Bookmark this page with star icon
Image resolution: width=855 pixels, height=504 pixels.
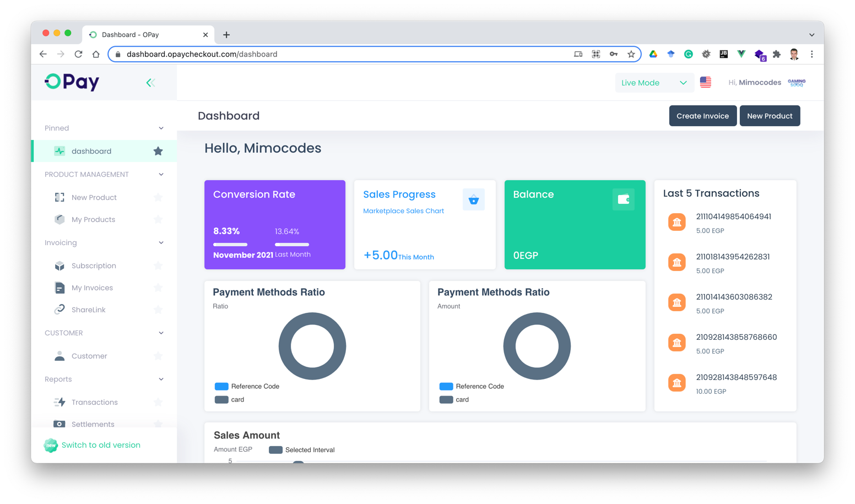tap(631, 54)
